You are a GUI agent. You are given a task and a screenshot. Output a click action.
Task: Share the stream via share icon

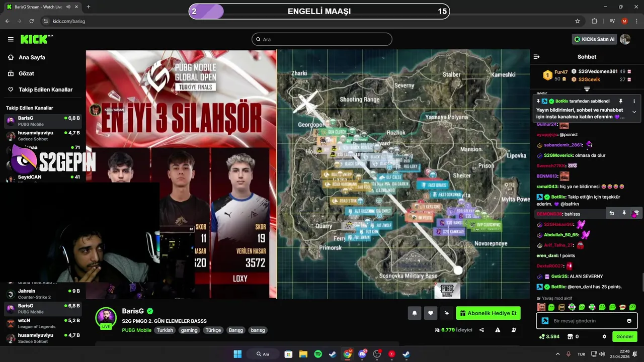tap(481, 330)
